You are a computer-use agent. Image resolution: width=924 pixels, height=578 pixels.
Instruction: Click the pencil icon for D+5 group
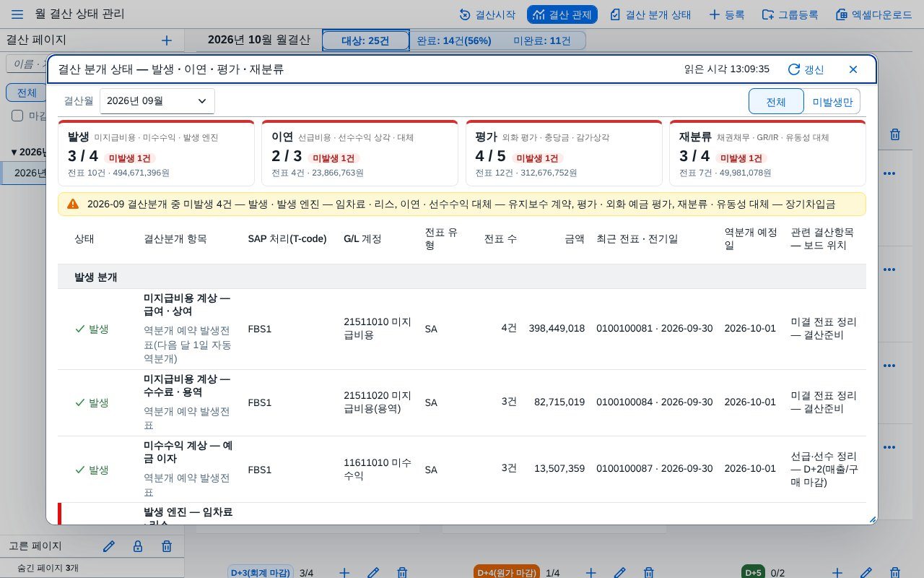point(866,573)
